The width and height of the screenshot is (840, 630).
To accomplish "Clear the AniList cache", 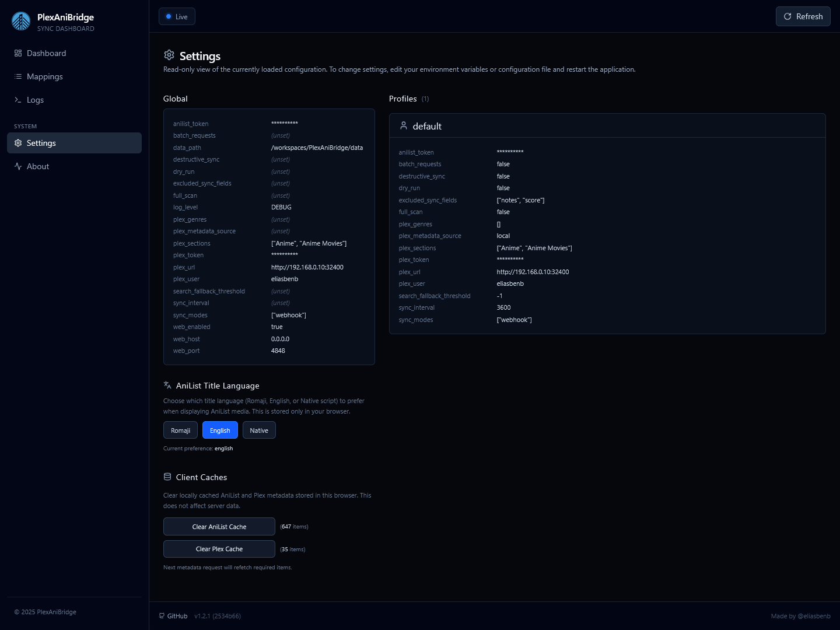I will [x=219, y=526].
